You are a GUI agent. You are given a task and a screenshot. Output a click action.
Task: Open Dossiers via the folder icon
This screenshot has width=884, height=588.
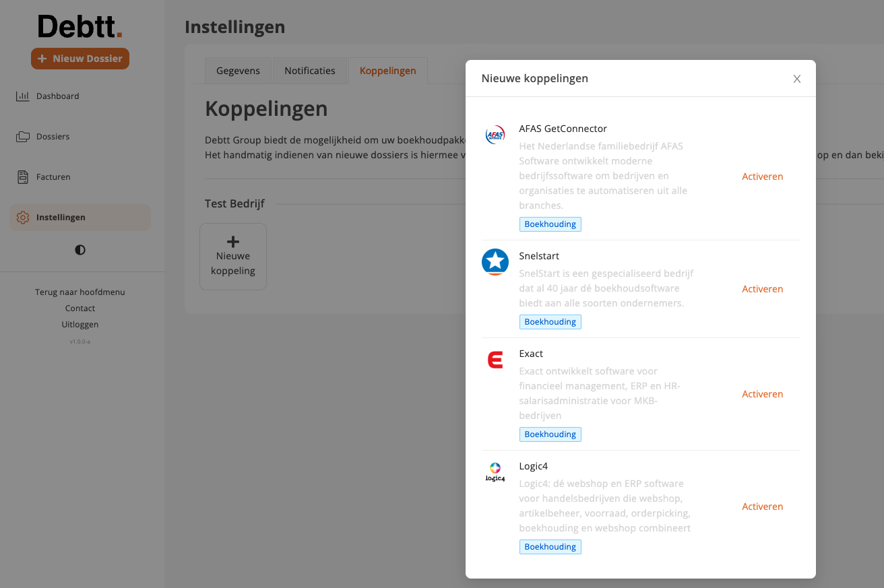[x=23, y=137]
